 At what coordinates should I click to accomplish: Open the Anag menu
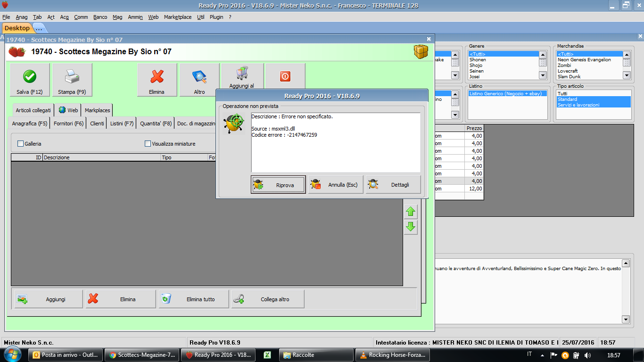click(x=22, y=17)
